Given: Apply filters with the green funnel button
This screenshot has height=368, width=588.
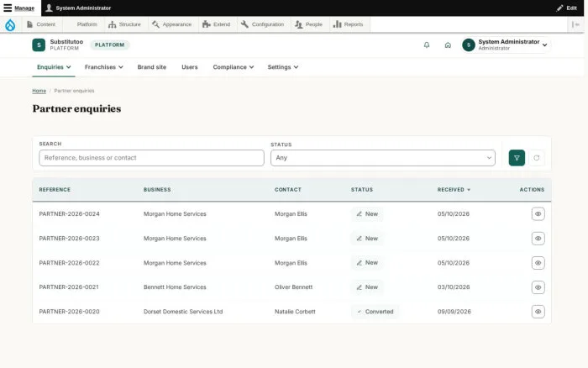Looking at the screenshot, I should (x=517, y=158).
